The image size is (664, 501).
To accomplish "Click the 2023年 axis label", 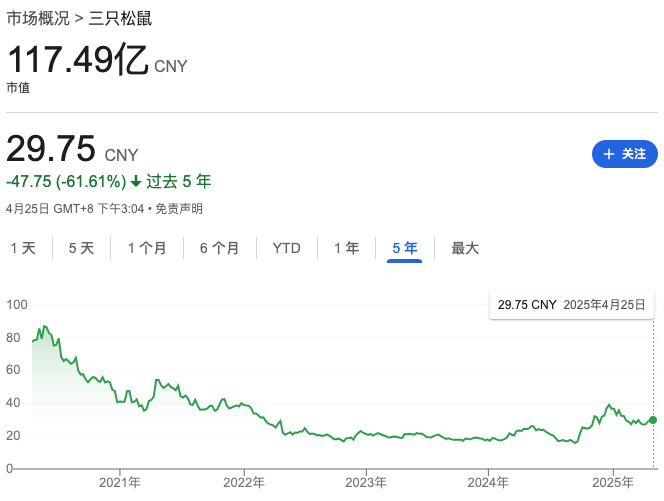I will [x=366, y=482].
